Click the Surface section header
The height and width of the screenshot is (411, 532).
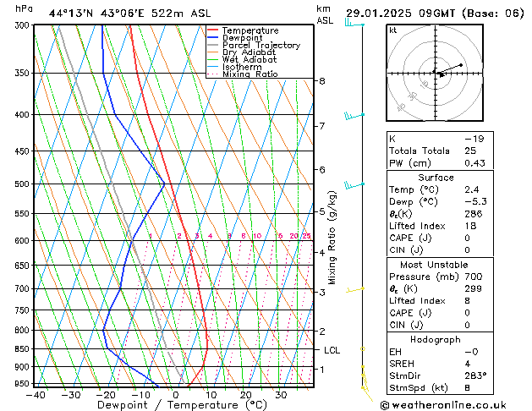[436, 178]
